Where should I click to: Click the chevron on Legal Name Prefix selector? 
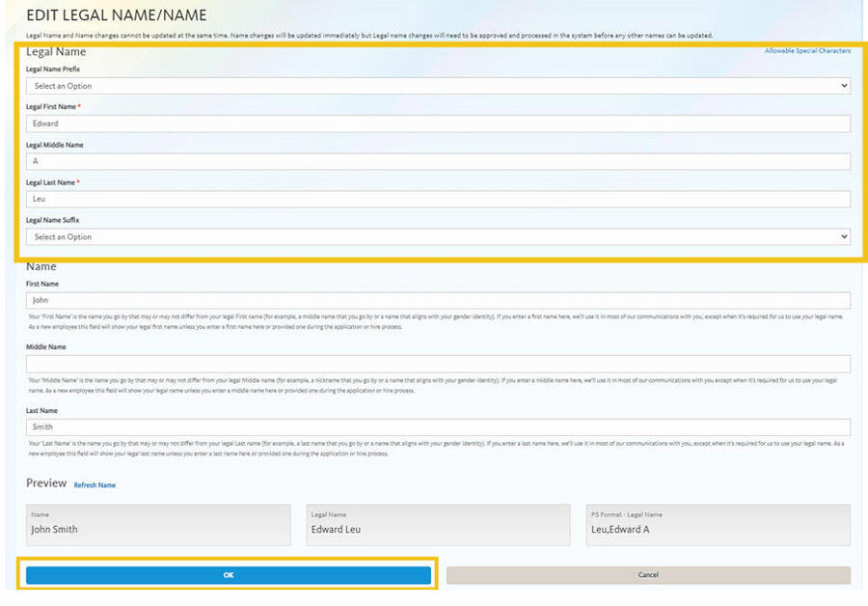(x=845, y=86)
